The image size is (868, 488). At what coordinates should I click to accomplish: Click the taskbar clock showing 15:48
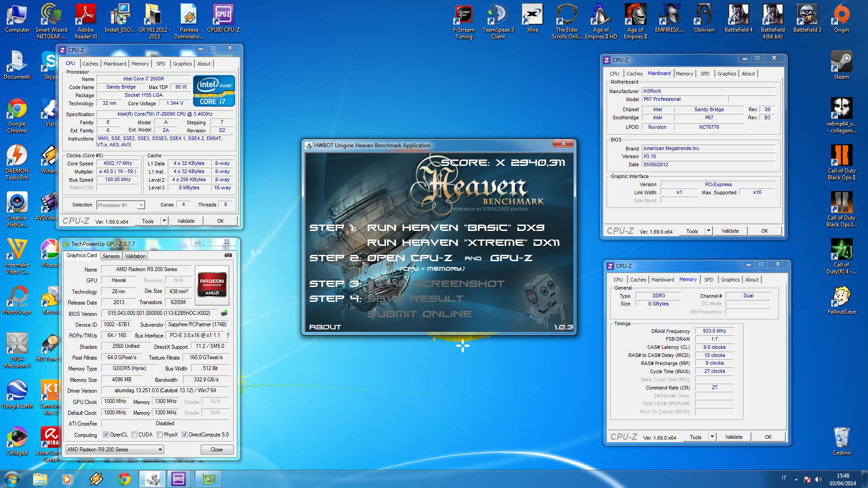pyautogui.click(x=843, y=479)
